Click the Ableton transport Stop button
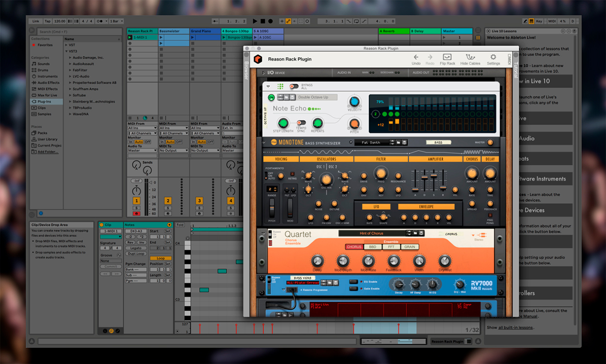This screenshot has width=606, height=364. point(263,21)
